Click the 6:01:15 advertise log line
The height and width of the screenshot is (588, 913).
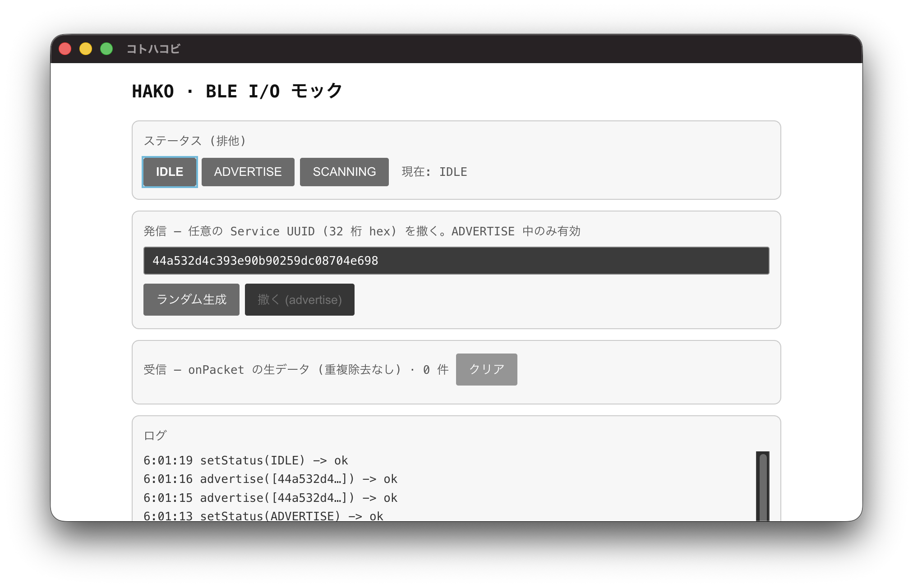[270, 498]
